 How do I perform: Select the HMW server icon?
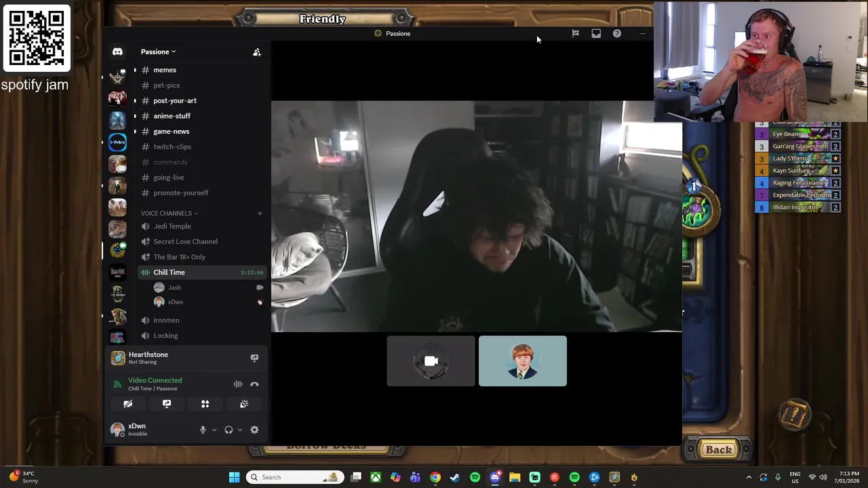click(x=117, y=142)
